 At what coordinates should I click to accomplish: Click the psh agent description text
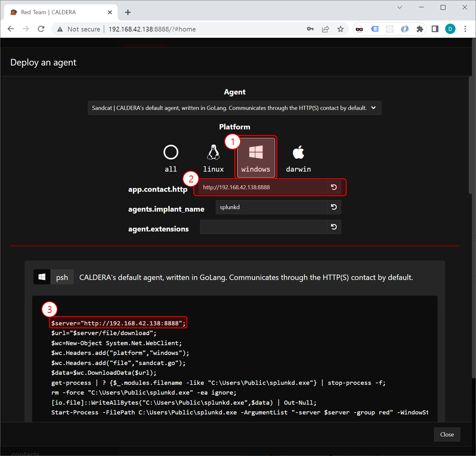tap(246, 277)
